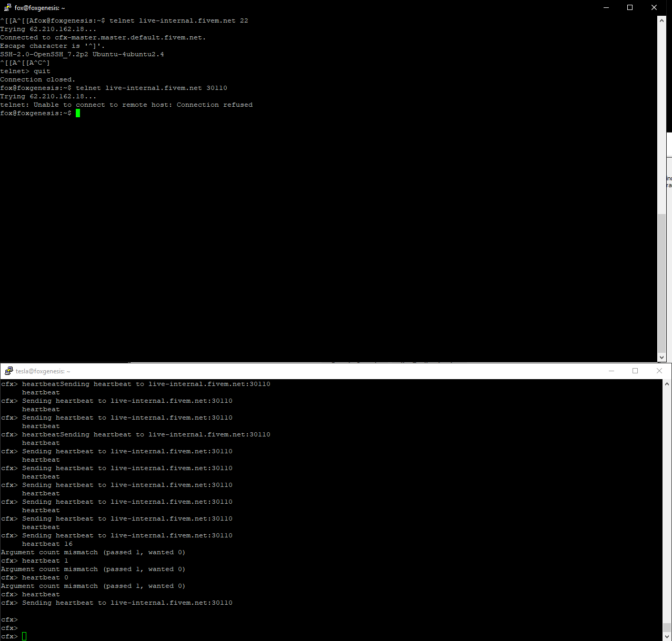
Task: Click the 'telnet> quit' line
Action: [x=25, y=71]
